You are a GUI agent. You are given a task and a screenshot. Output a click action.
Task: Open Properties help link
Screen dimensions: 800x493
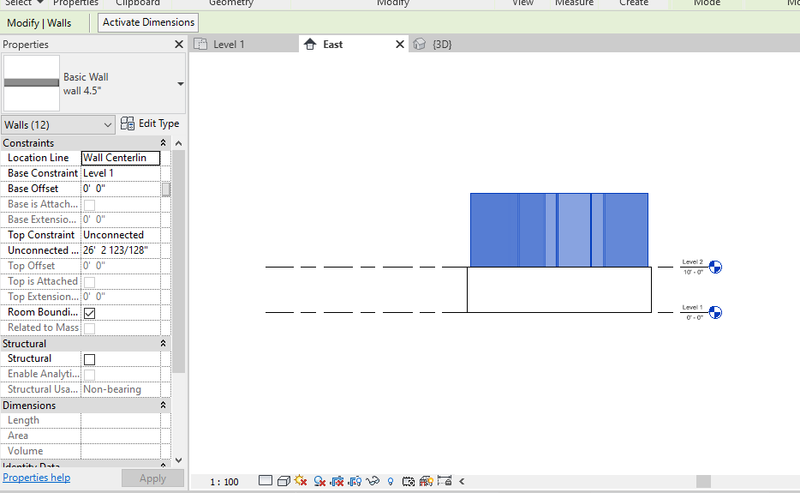[36, 478]
